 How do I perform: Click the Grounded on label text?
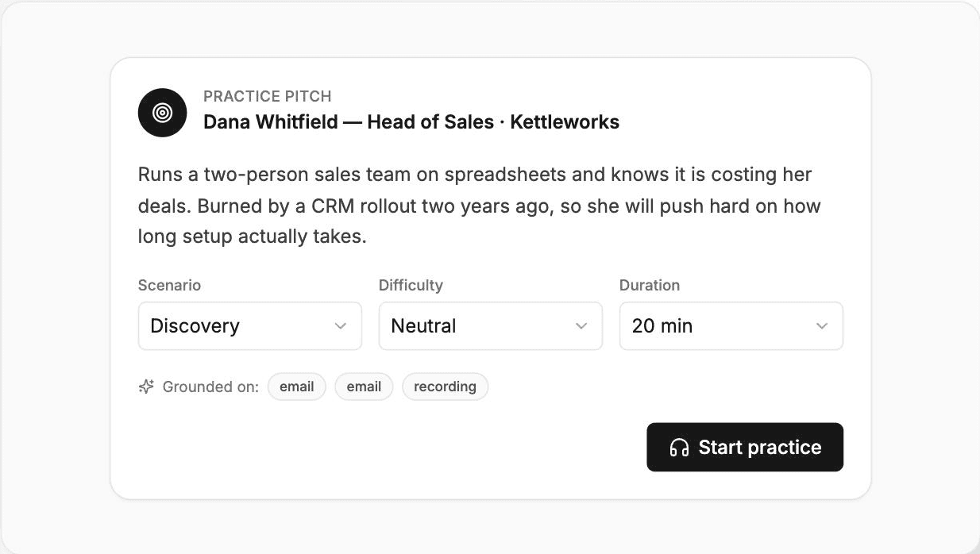[210, 387]
